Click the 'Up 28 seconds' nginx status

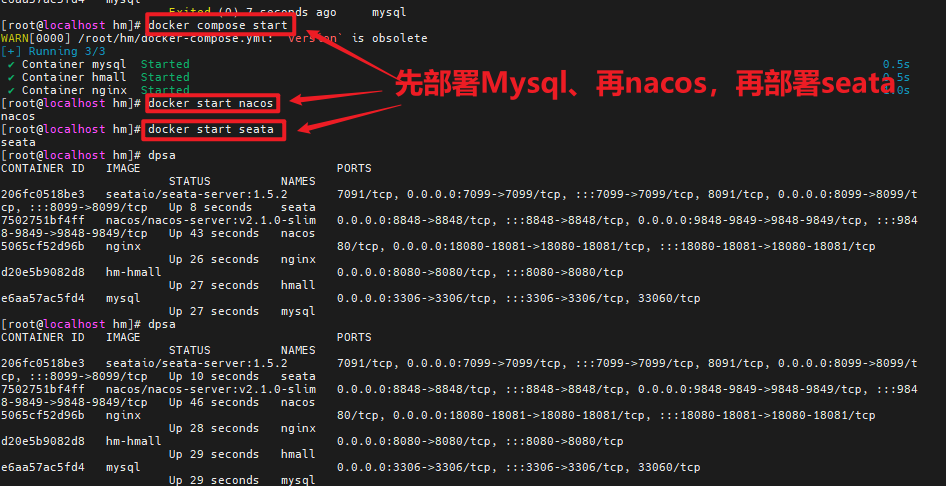213,428
